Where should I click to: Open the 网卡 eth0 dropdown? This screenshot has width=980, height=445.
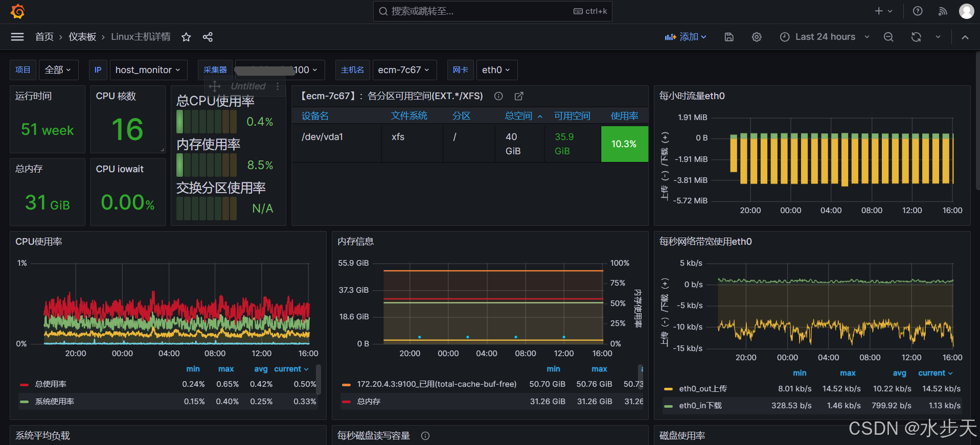point(496,70)
